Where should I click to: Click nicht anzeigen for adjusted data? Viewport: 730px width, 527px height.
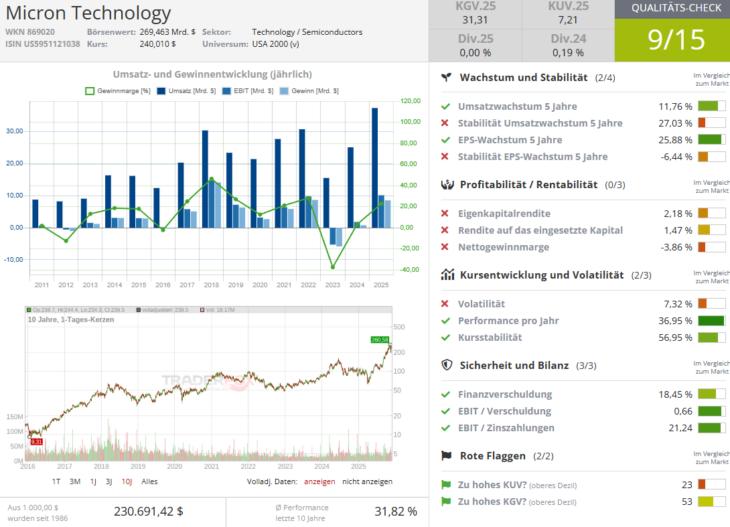click(x=367, y=481)
